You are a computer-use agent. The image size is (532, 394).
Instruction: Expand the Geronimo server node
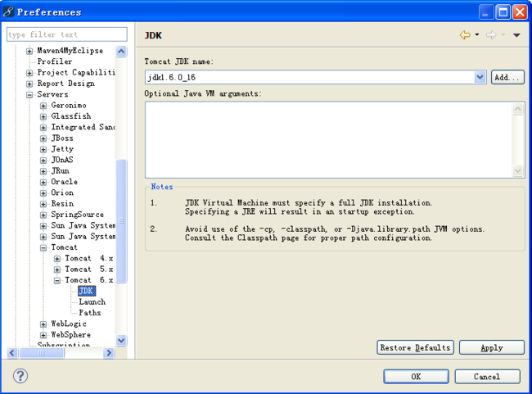tap(43, 106)
